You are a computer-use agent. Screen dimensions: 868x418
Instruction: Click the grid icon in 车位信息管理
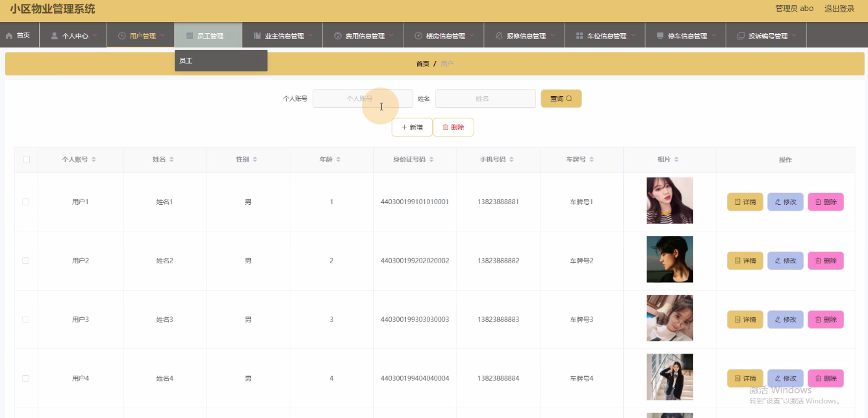[579, 36]
